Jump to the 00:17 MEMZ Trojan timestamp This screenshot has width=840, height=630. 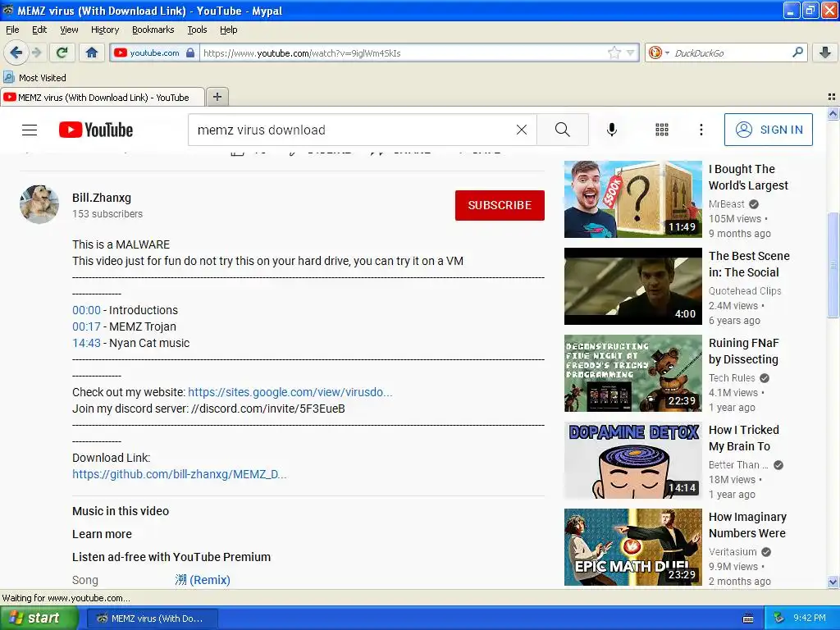(86, 326)
